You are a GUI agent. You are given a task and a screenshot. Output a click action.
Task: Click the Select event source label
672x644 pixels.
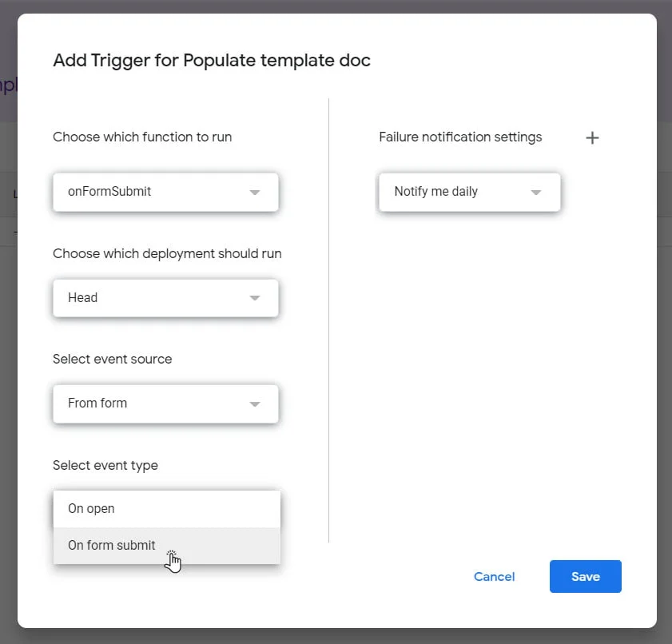pyautogui.click(x=112, y=359)
